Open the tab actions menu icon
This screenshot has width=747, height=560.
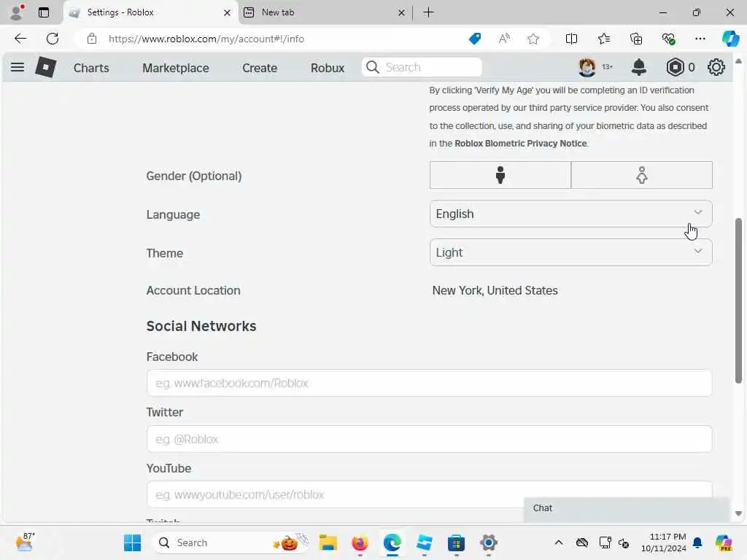click(x=44, y=12)
